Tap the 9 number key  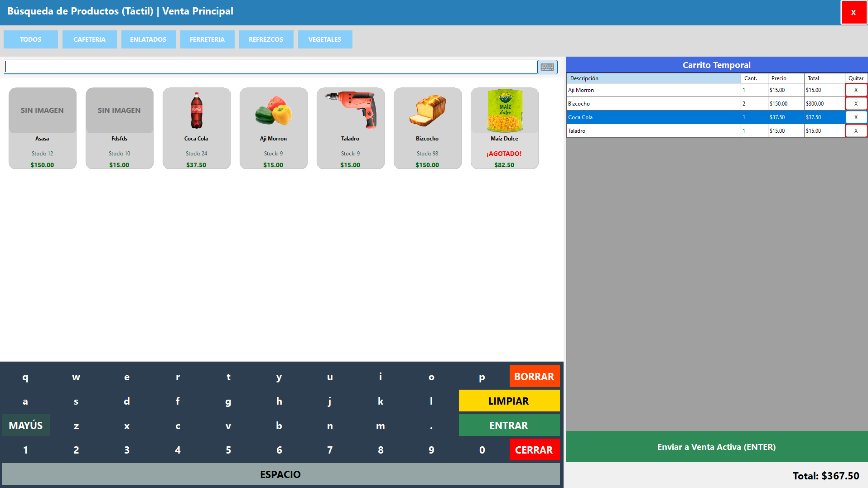(431, 450)
